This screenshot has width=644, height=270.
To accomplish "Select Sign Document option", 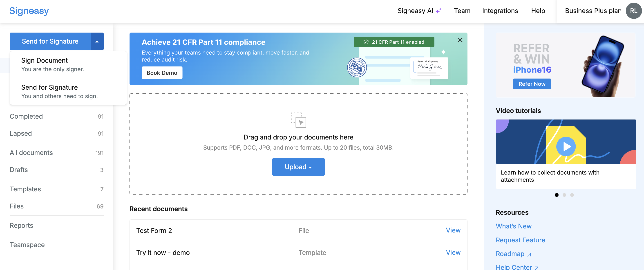I will pos(68,64).
